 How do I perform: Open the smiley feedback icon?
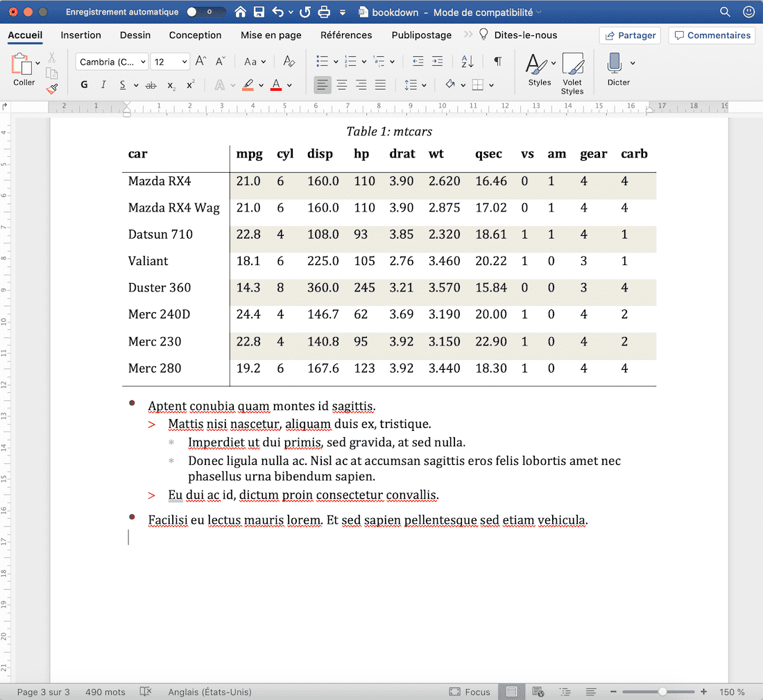(x=749, y=12)
